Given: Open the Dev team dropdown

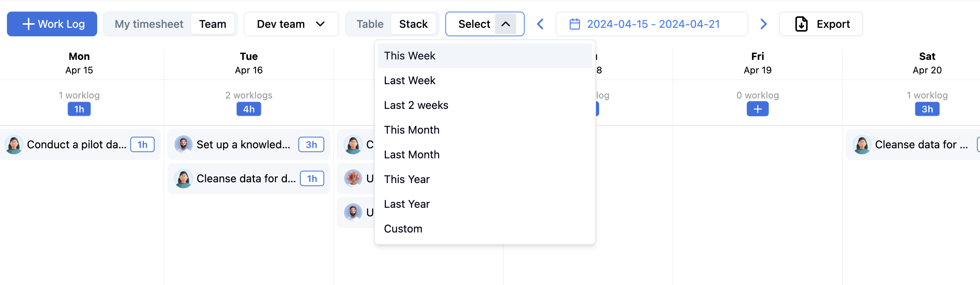Looking at the screenshot, I should (291, 24).
